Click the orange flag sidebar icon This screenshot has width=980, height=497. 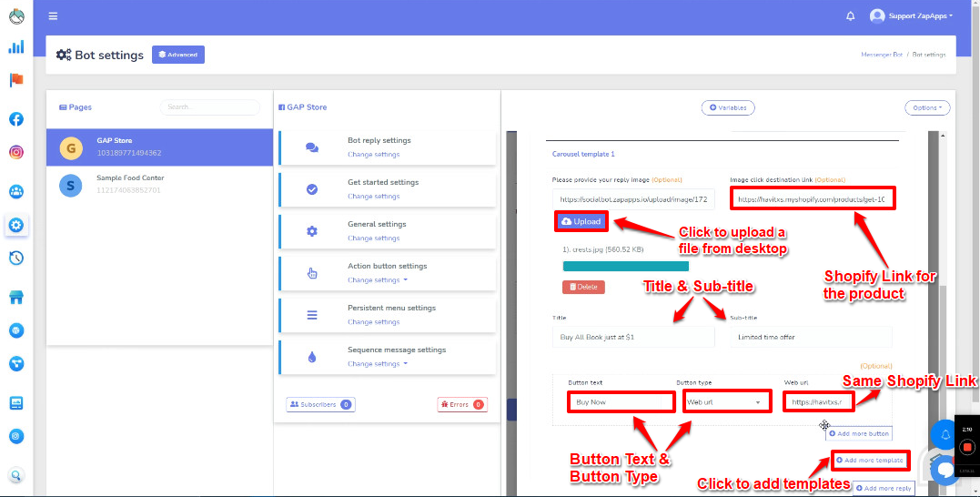coord(16,80)
